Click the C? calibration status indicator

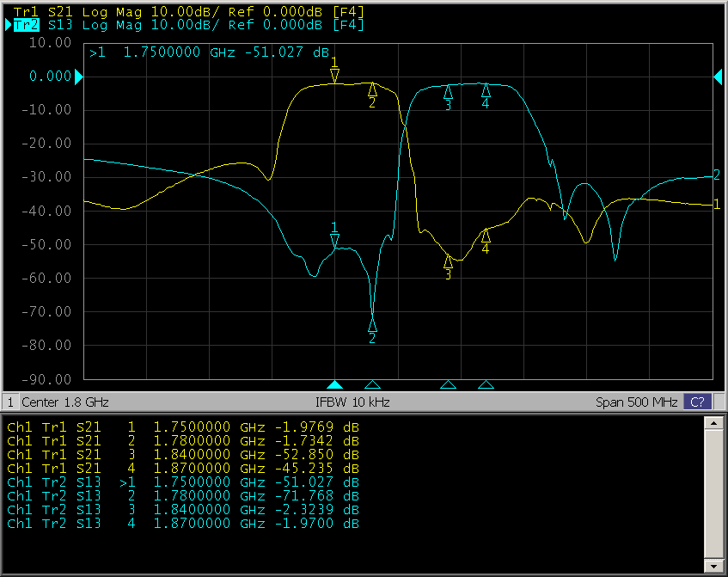click(697, 402)
